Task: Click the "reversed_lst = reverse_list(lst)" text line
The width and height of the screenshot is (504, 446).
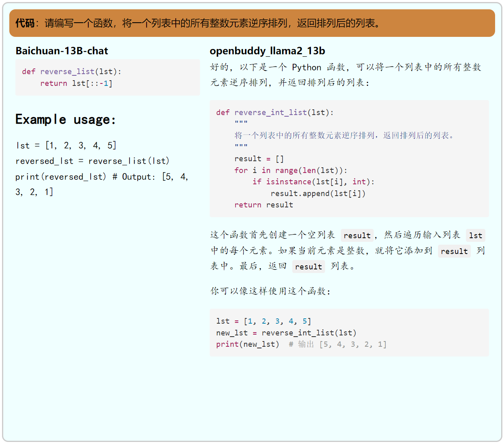Action: 92,161
